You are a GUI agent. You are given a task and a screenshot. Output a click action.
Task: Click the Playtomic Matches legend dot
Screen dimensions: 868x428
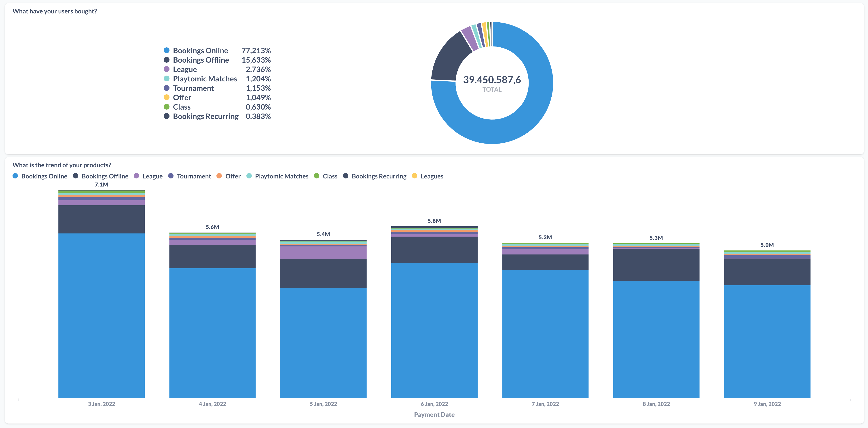point(166,78)
